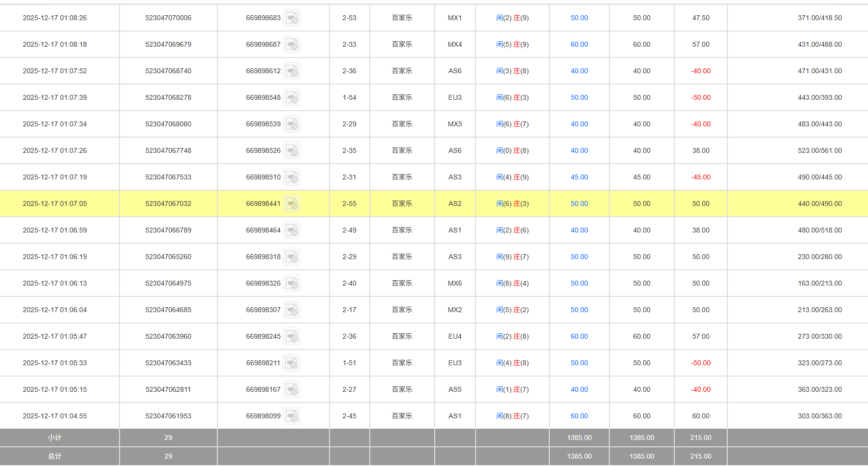868x466 pixels.
Task: Click replay icon next to 669898099
Action: click(x=292, y=416)
